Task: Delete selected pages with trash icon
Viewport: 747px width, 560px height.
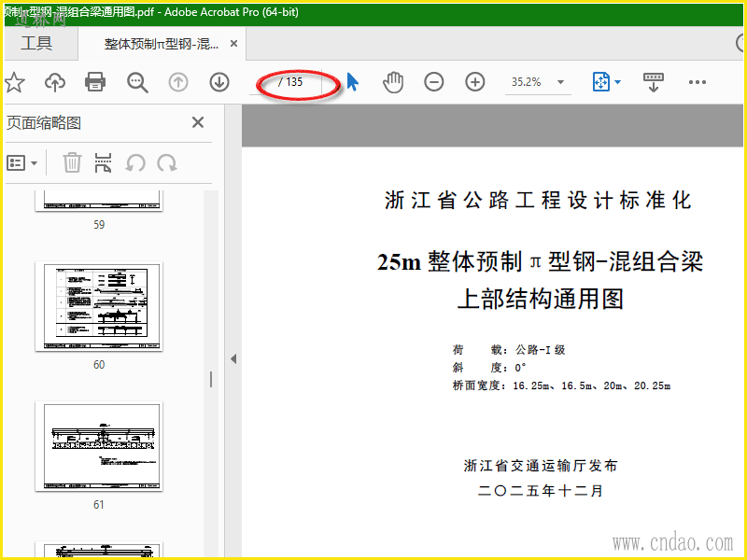Action: point(72,162)
